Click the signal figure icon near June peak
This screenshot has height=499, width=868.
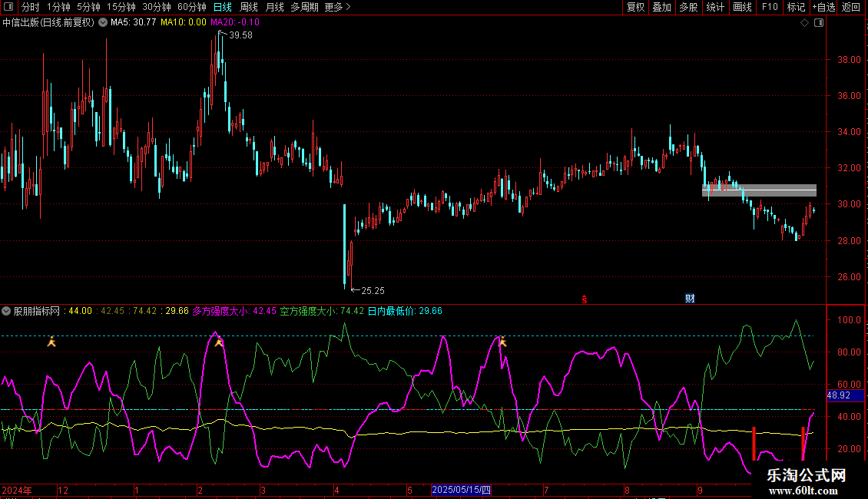[x=502, y=342]
